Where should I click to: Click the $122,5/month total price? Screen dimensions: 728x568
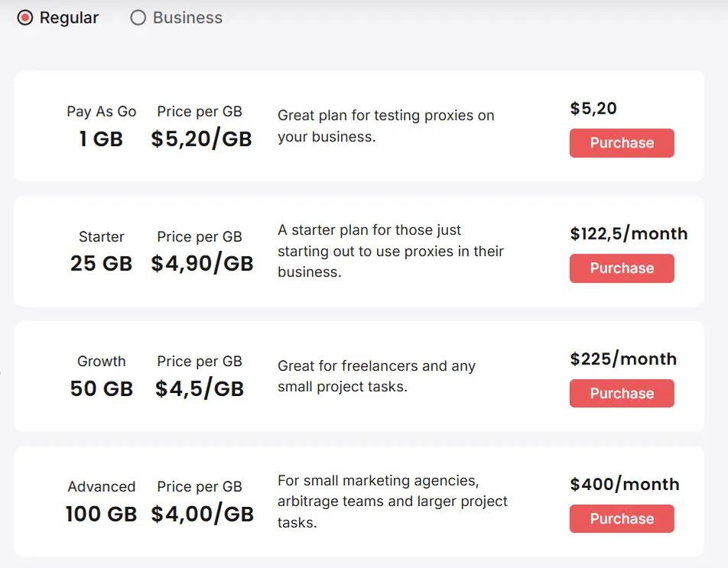pyautogui.click(x=629, y=234)
